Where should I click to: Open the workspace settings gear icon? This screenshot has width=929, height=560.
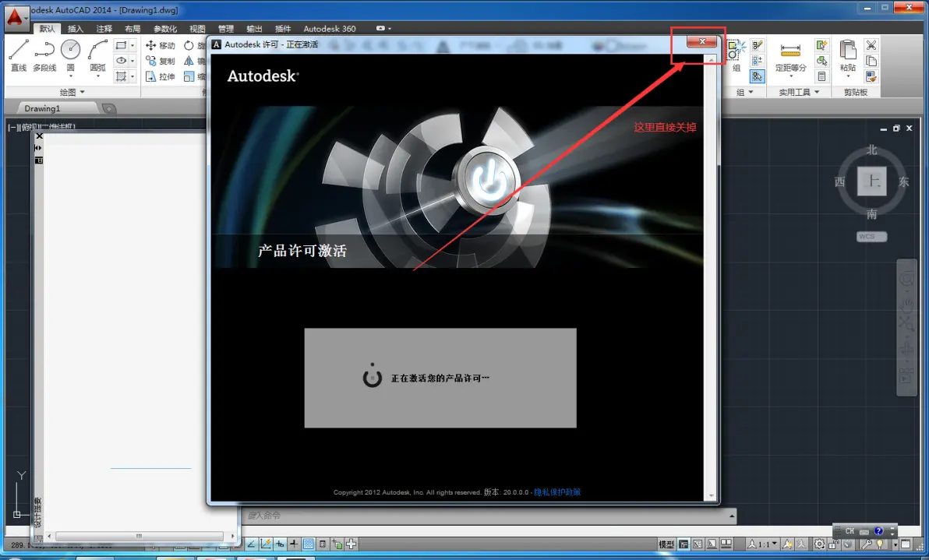click(x=819, y=544)
